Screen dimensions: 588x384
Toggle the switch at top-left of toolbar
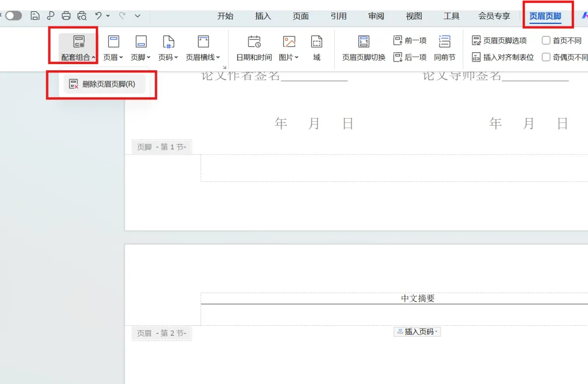pyautogui.click(x=13, y=16)
